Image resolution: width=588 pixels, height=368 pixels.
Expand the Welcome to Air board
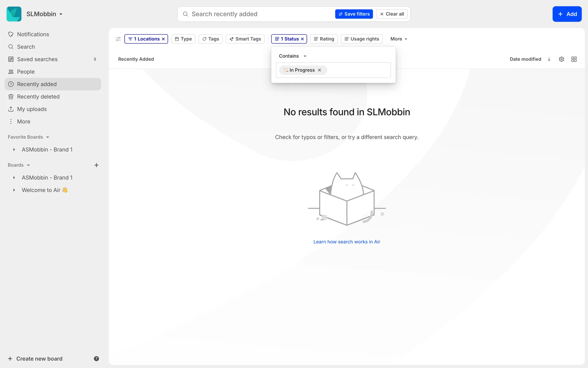[x=14, y=190]
